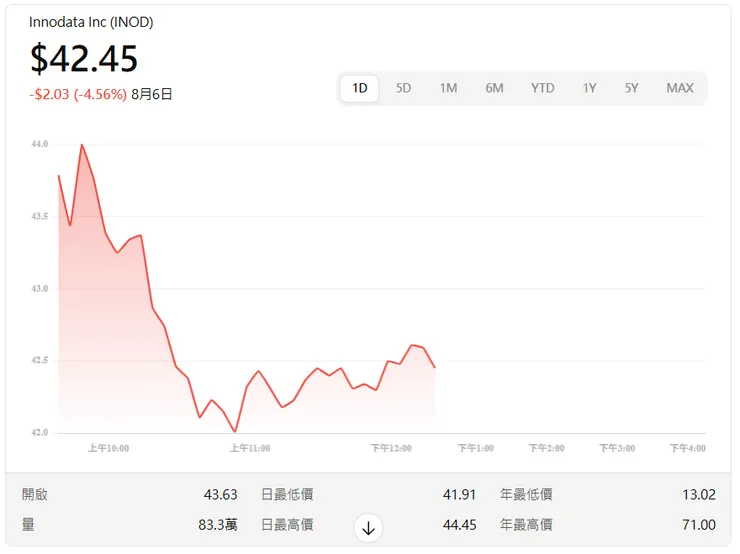
Task: Choose the 5Y chart range
Action: click(631, 88)
